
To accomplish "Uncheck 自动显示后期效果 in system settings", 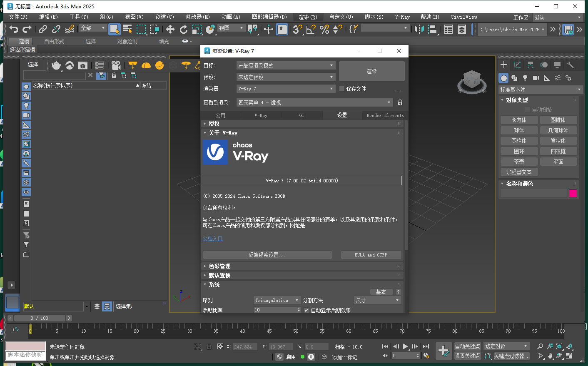I will tap(307, 310).
